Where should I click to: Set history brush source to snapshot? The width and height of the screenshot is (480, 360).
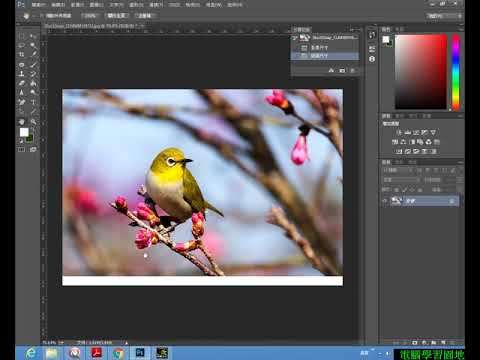click(295, 38)
